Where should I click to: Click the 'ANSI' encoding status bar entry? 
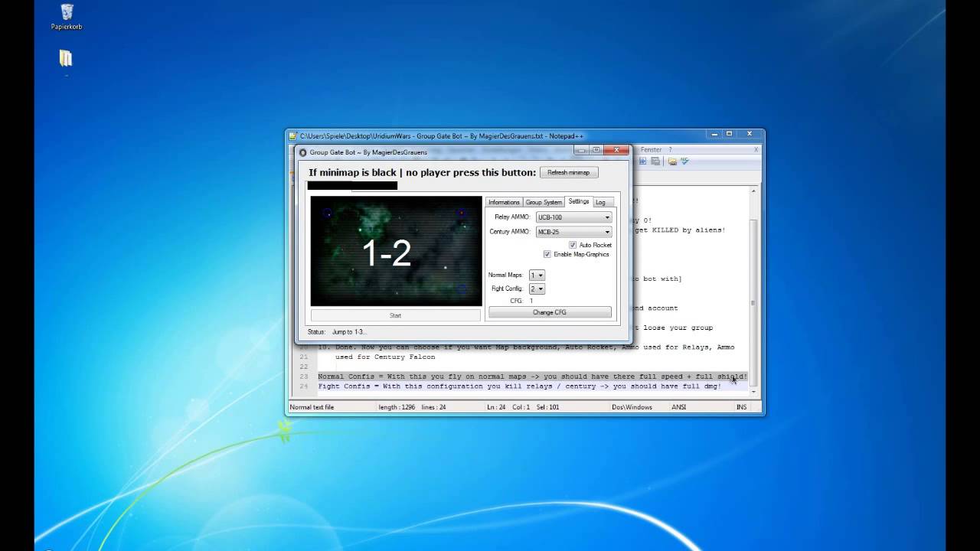(x=679, y=407)
